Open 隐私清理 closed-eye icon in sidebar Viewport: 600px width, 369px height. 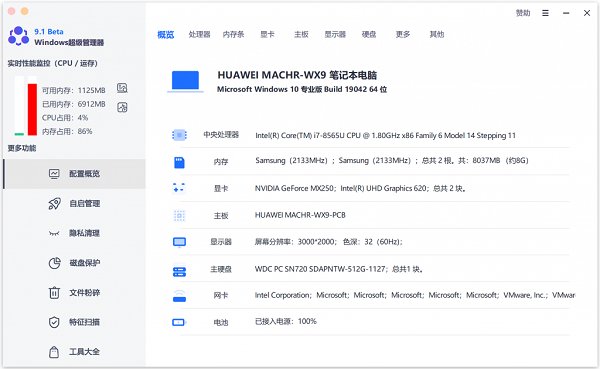pos(54,233)
